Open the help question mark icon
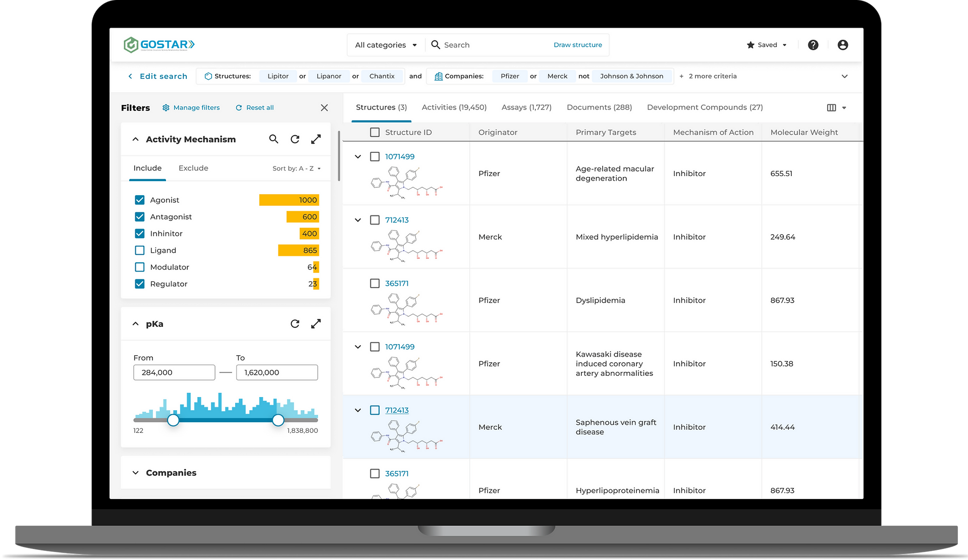 813,45
